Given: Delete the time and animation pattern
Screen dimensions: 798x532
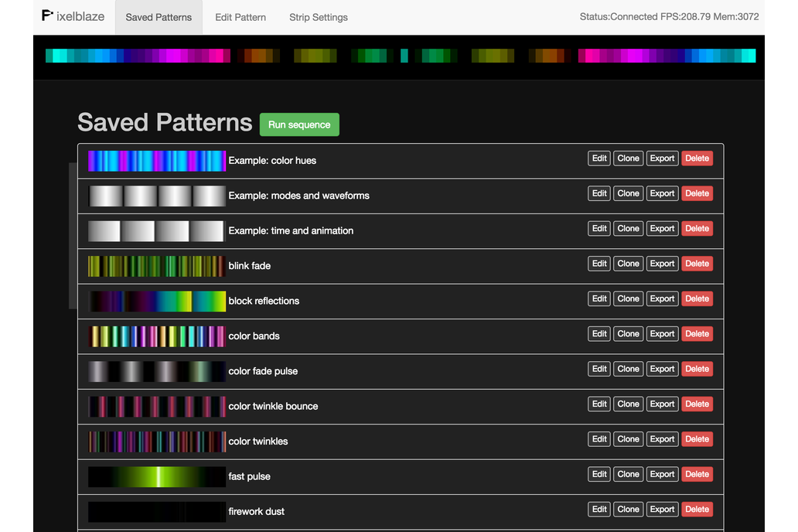Looking at the screenshot, I should pyautogui.click(x=697, y=229).
